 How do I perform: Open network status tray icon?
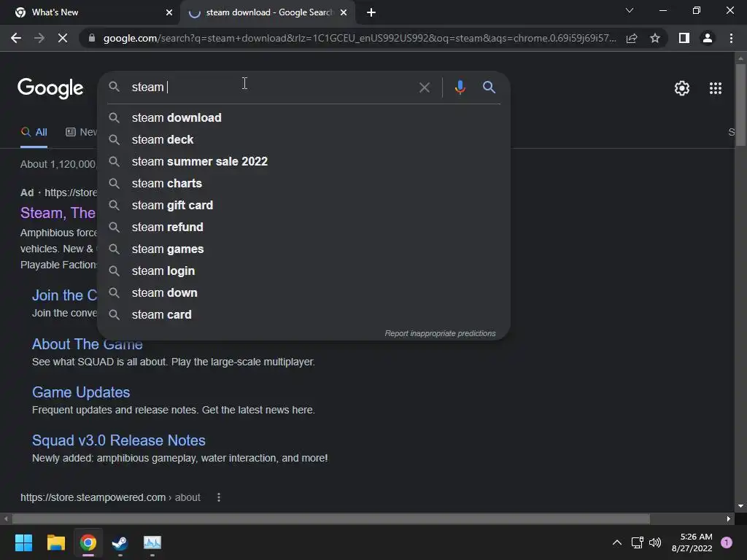637,542
